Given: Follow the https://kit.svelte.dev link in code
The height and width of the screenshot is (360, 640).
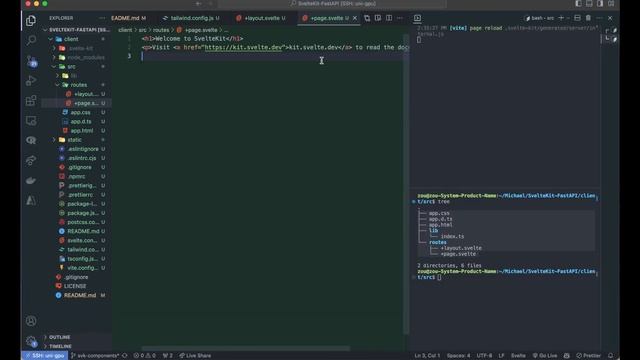Looking at the screenshot, I should point(244,47).
